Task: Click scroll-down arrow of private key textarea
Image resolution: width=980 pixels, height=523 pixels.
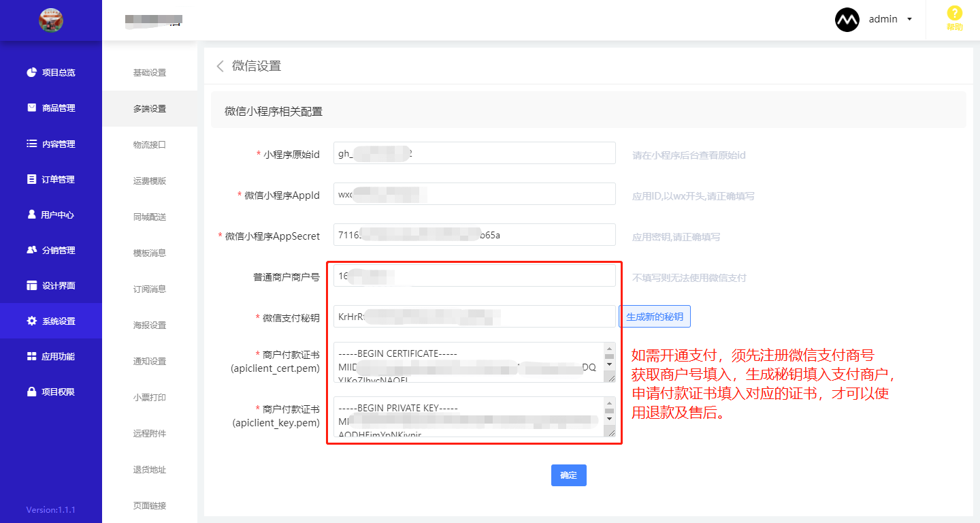Action: (609, 419)
